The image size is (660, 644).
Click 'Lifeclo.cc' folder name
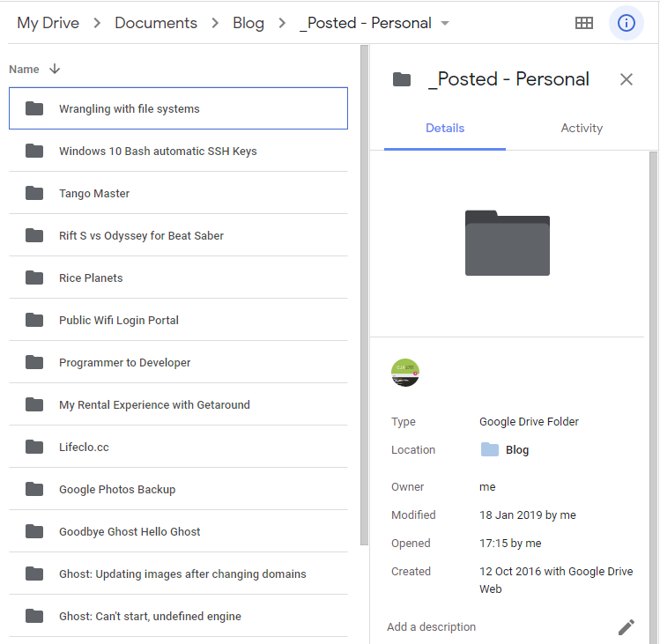pos(84,448)
